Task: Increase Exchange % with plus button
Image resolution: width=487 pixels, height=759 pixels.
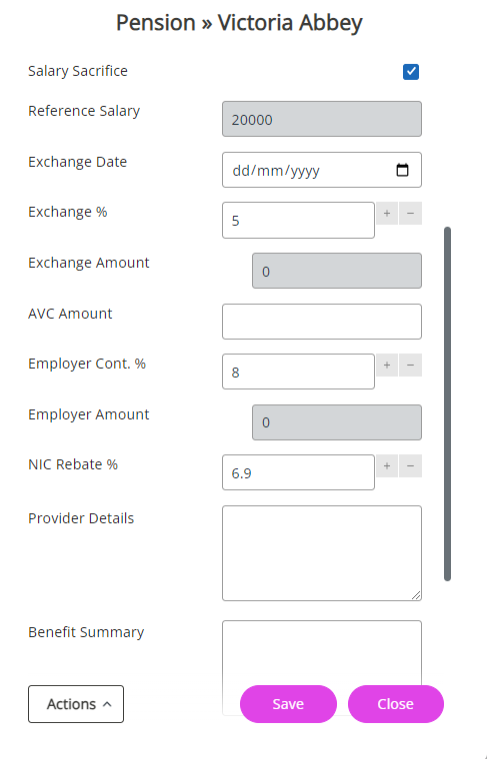Action: [x=387, y=213]
